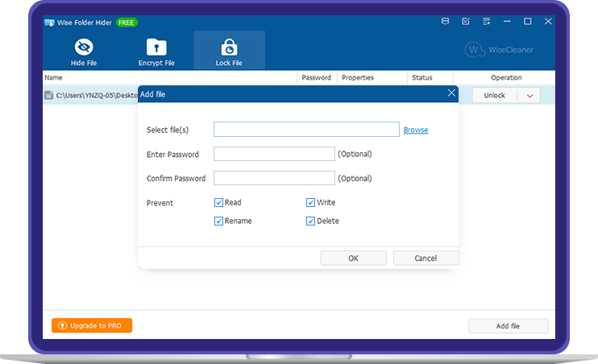Toggle the Rename checkbox

pos(218,221)
